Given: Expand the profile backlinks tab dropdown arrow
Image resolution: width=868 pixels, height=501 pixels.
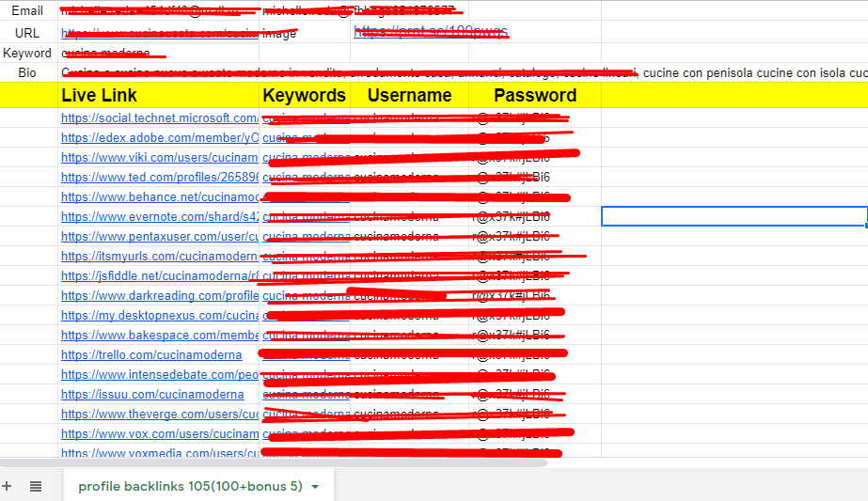Looking at the screenshot, I should [x=315, y=487].
